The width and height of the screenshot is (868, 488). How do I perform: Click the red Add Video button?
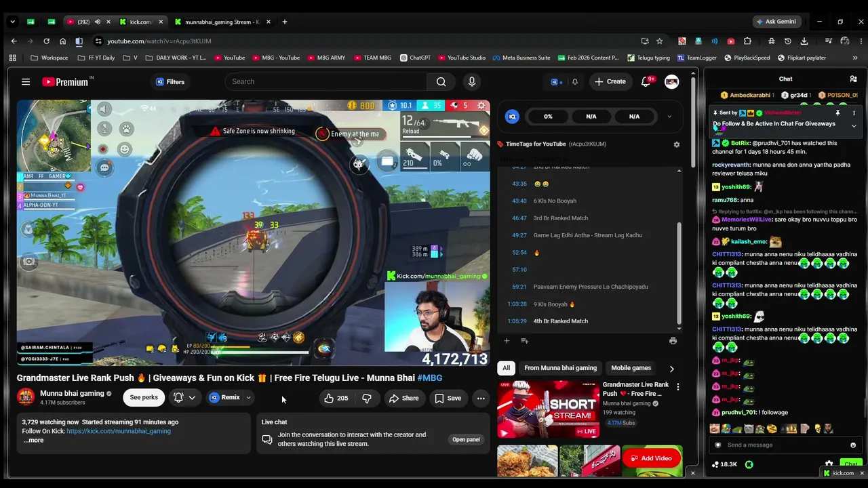652,458
